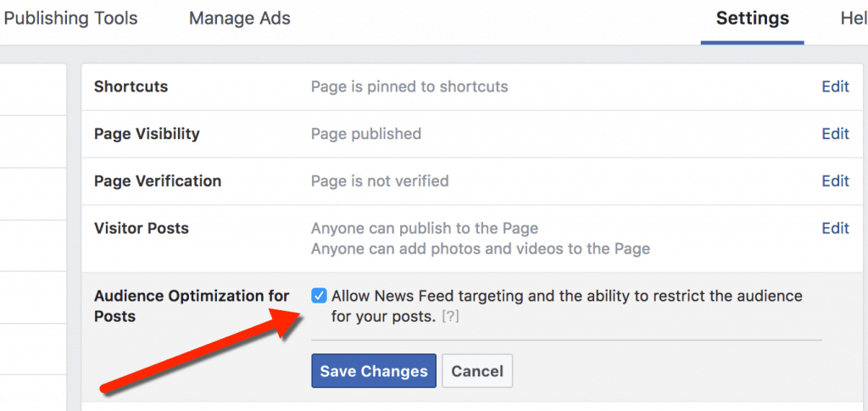This screenshot has width=868, height=411.
Task: Click Edit next to Visitor Posts
Action: point(835,228)
